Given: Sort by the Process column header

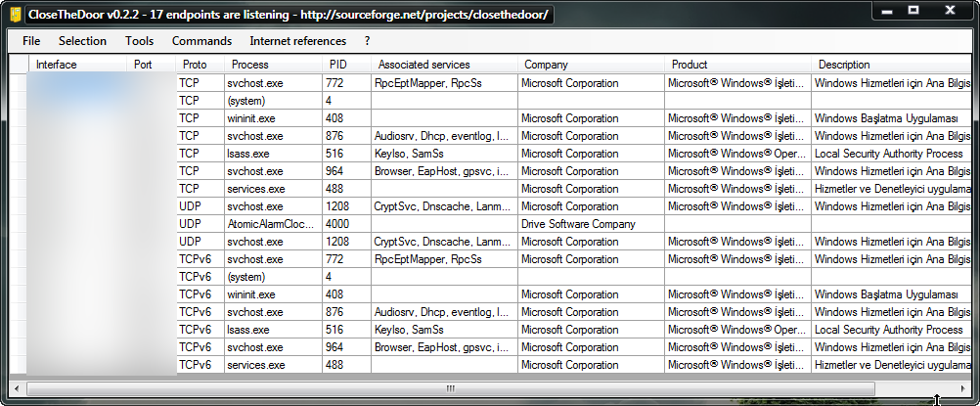Looking at the screenshot, I should (273, 65).
